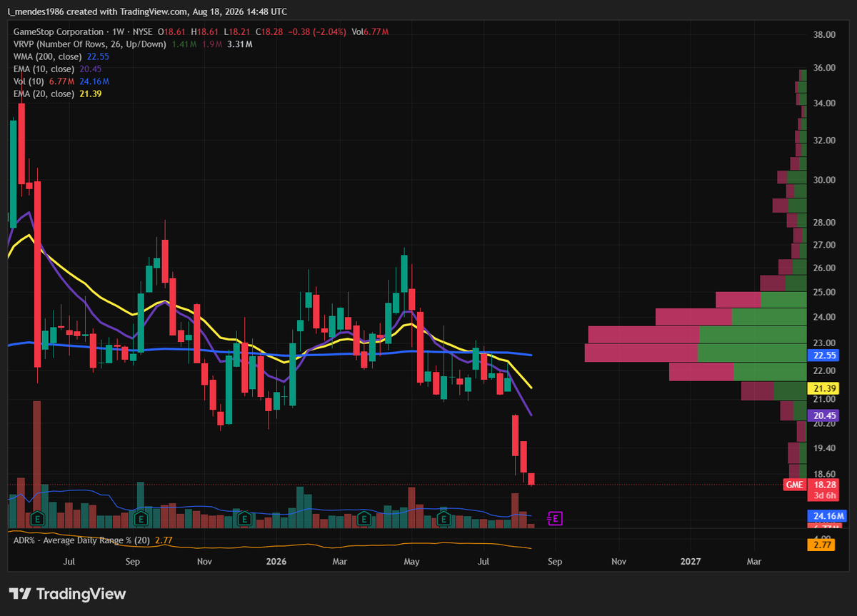
Task: Select the ADR% Average Daily Range legend
Action: (x=93, y=541)
